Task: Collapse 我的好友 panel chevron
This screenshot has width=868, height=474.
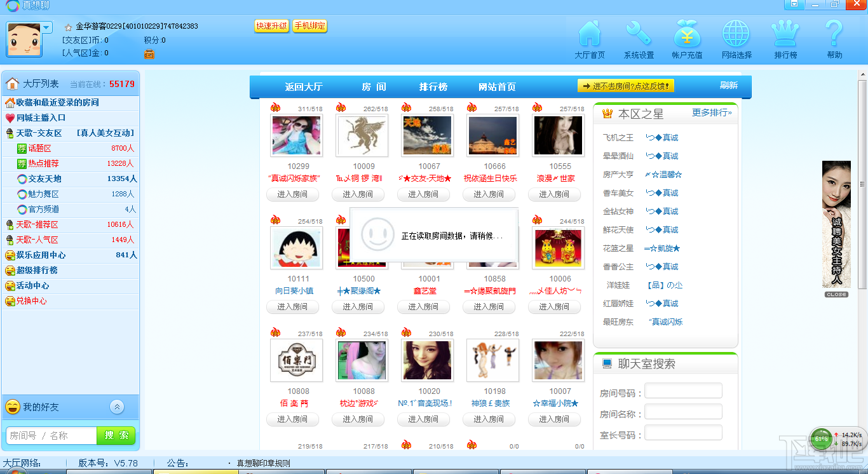Action: (x=117, y=407)
